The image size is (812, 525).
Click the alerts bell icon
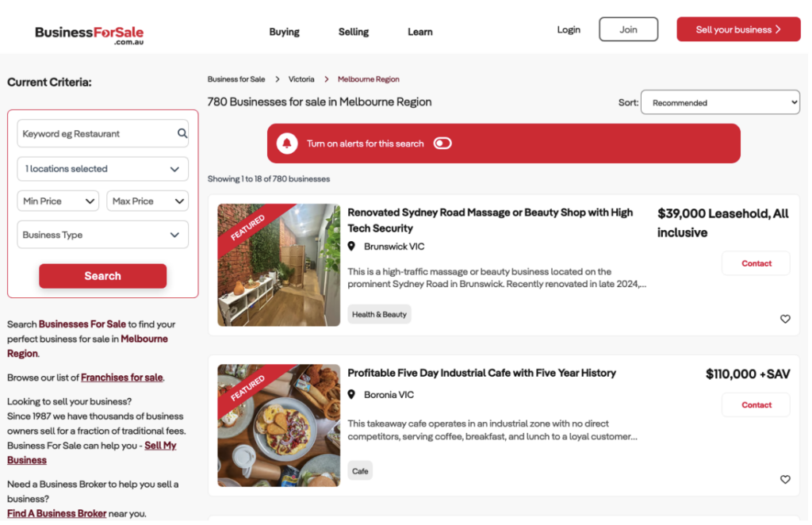pos(287,144)
